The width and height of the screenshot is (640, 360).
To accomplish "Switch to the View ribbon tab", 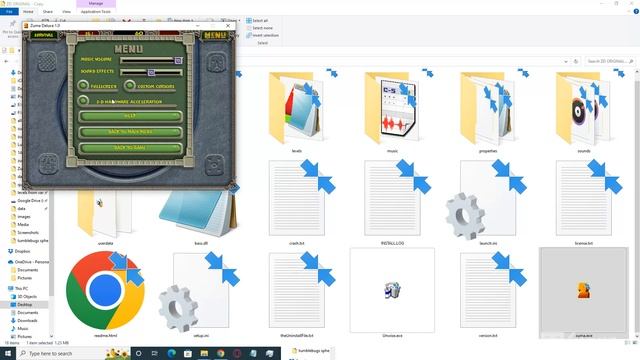I will (66, 11).
